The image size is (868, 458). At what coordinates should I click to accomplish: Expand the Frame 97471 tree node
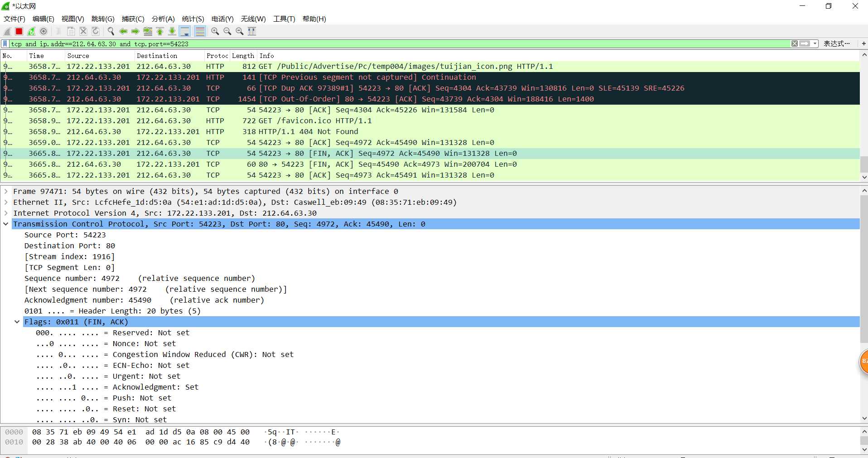click(x=6, y=191)
